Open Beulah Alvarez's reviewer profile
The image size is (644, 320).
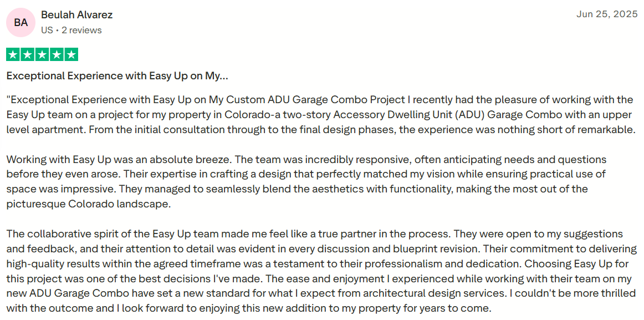76,14
